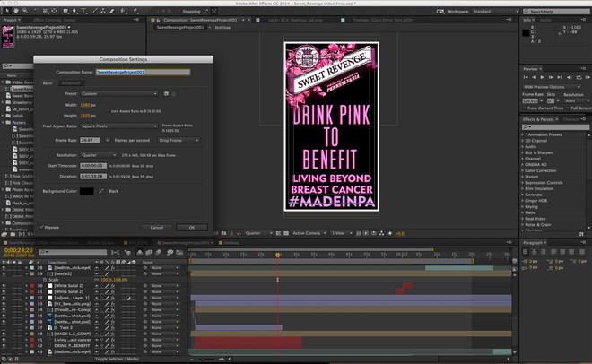Mute audio in the Preview panel

(570, 77)
